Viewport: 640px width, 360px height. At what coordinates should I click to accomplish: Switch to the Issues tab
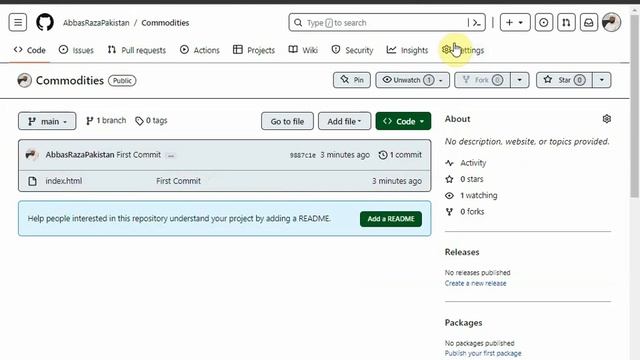pos(76,50)
